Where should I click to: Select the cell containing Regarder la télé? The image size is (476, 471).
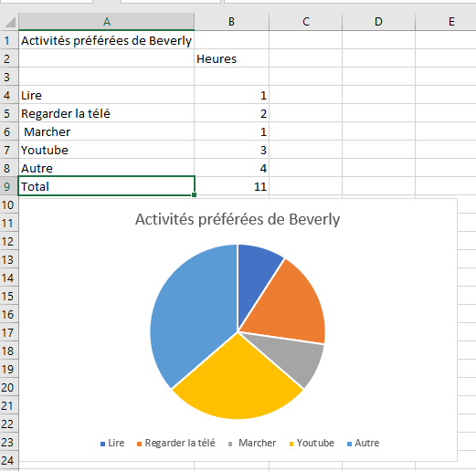[x=106, y=113]
